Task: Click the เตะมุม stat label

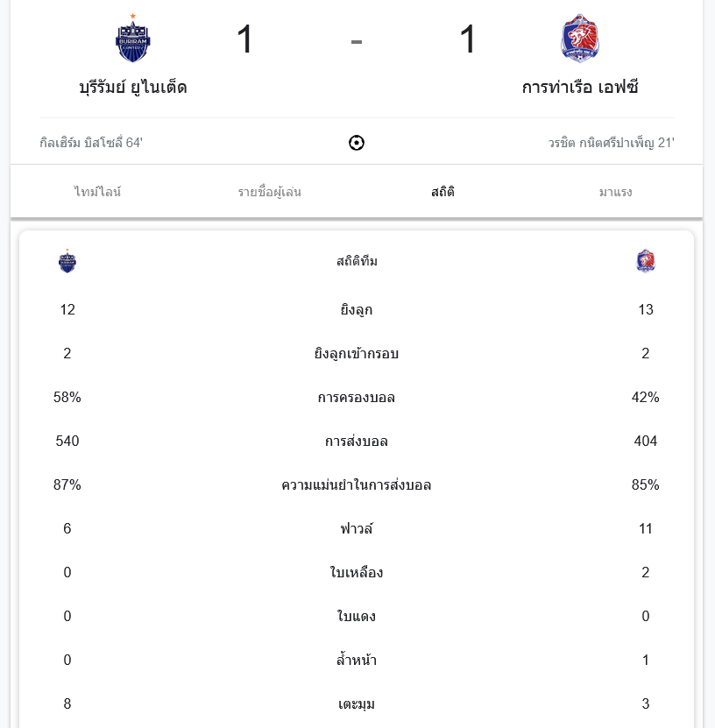Action: [357, 704]
